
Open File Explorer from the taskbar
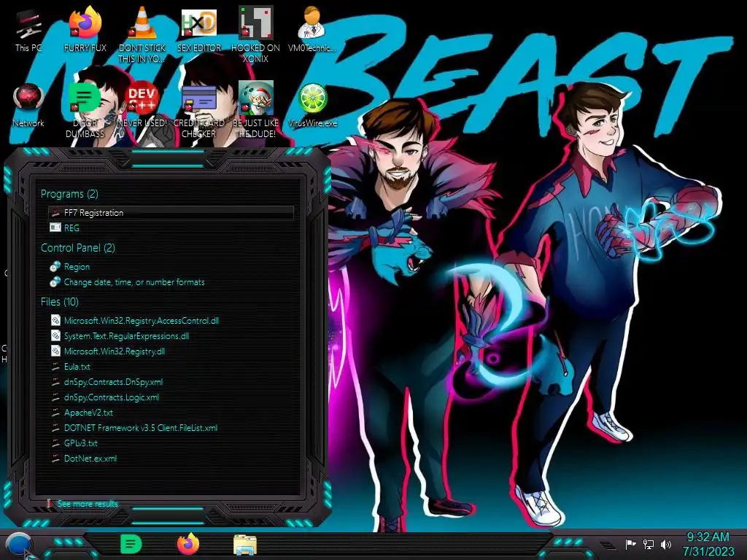pyautogui.click(x=245, y=545)
